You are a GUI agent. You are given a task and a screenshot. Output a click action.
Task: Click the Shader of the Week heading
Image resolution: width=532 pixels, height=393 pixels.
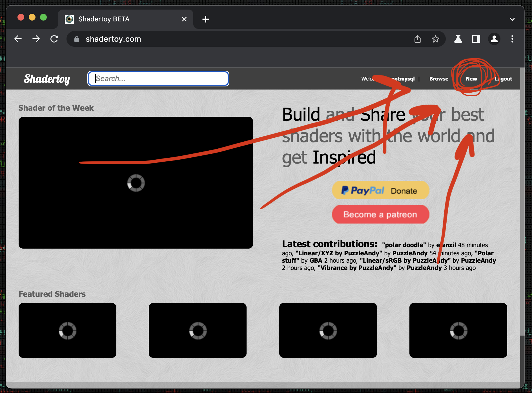point(56,108)
